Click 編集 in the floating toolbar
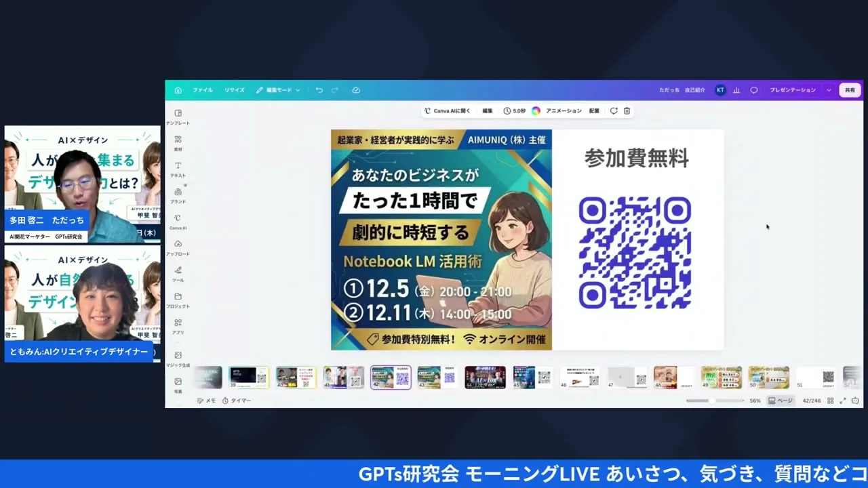The image size is (868, 488). coord(488,110)
